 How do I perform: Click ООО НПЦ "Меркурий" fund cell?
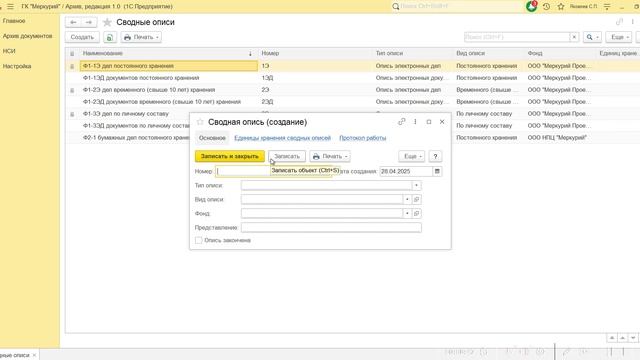(557, 138)
